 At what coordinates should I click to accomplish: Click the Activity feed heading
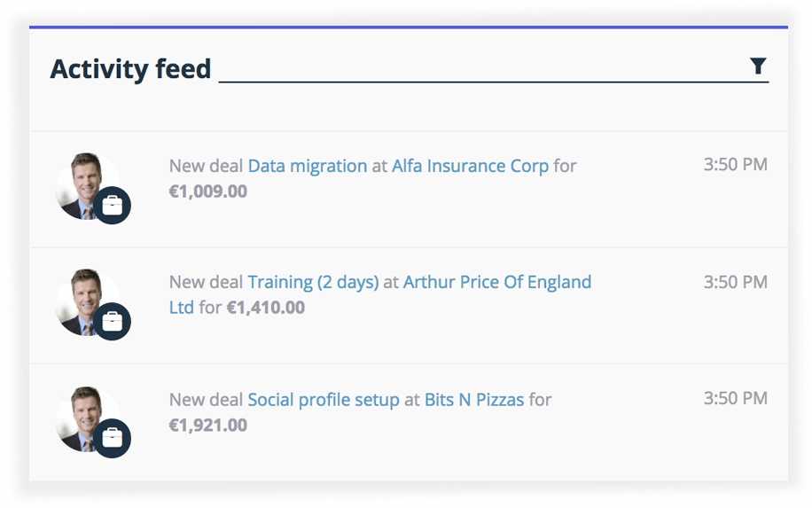click(x=130, y=69)
